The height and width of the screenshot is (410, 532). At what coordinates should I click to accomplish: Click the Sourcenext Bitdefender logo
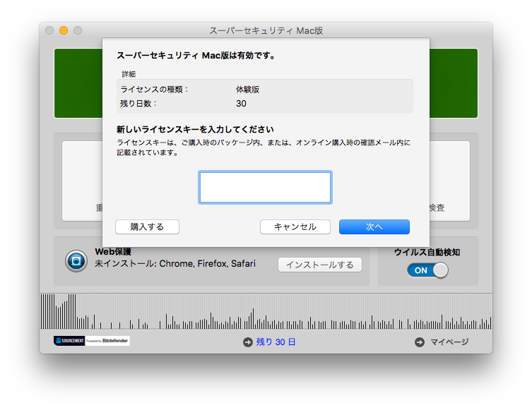pyautogui.click(x=92, y=341)
